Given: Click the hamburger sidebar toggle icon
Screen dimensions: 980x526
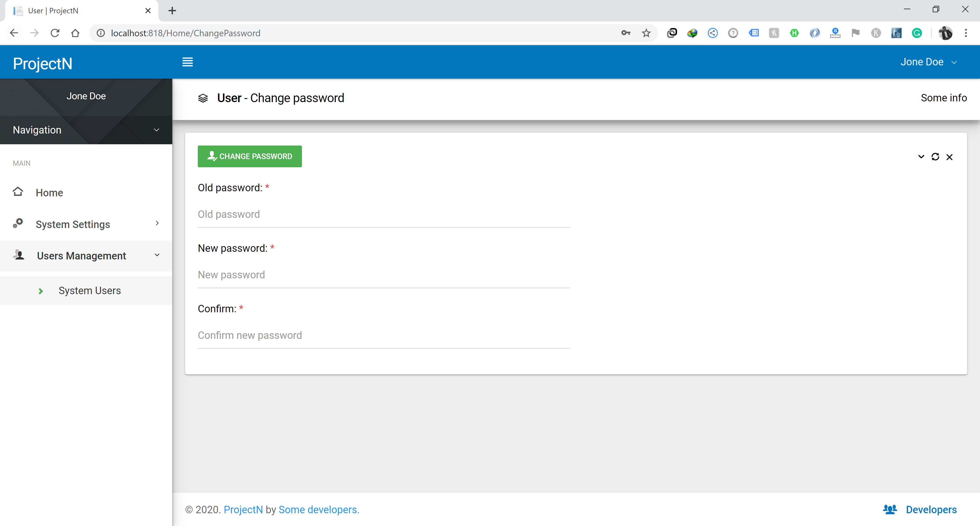Looking at the screenshot, I should pyautogui.click(x=187, y=62).
